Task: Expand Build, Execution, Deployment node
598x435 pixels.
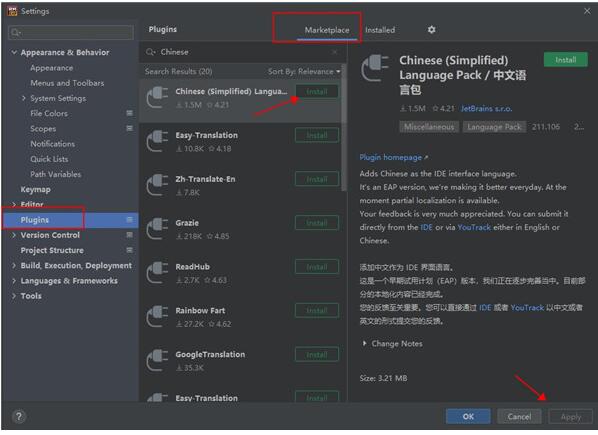Action: click(x=14, y=265)
